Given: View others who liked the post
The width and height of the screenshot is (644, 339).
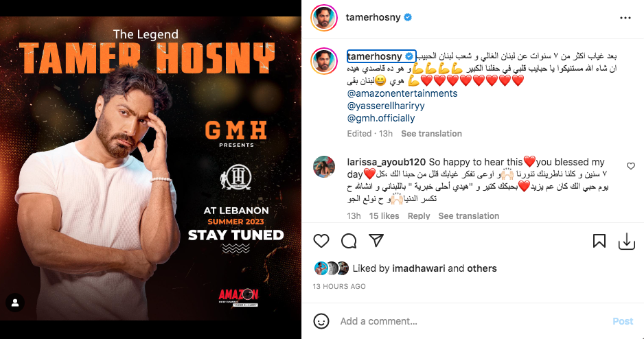Looking at the screenshot, I should (482, 268).
